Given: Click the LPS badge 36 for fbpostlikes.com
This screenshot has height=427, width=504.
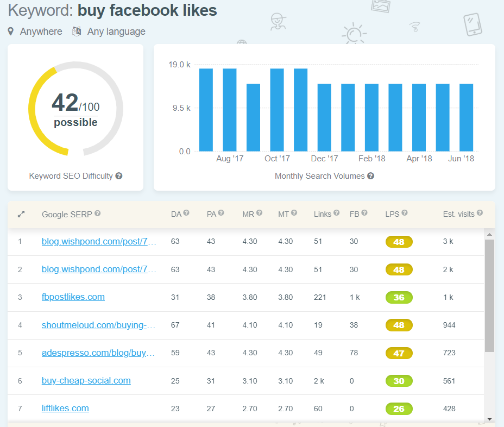Looking at the screenshot, I should click(x=399, y=297).
